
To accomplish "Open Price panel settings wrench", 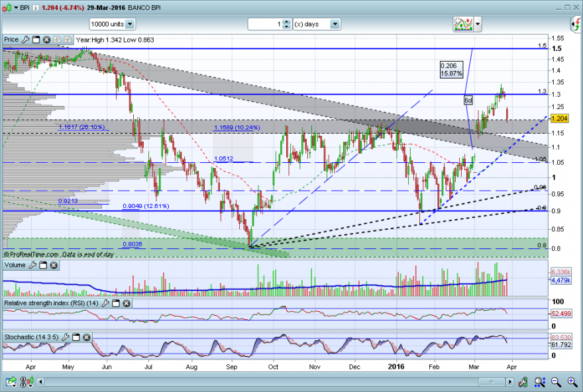I will pyautogui.click(x=26, y=40).
